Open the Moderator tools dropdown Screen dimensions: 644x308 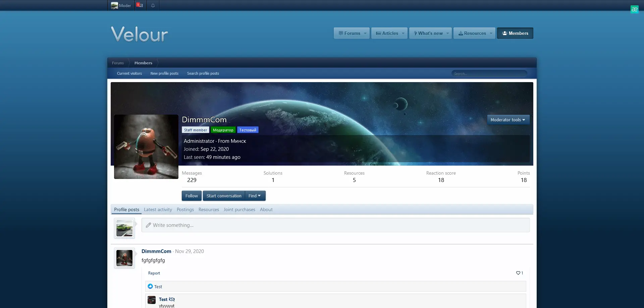click(508, 120)
